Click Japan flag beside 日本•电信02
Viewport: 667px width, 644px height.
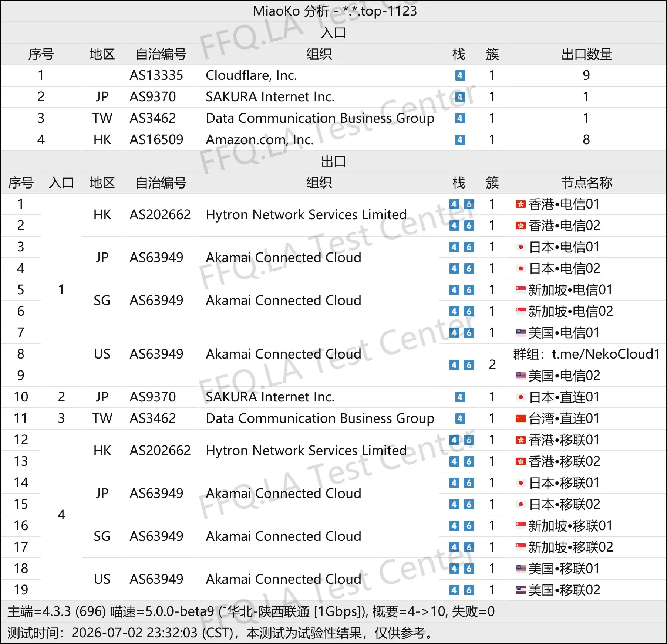[x=521, y=268]
